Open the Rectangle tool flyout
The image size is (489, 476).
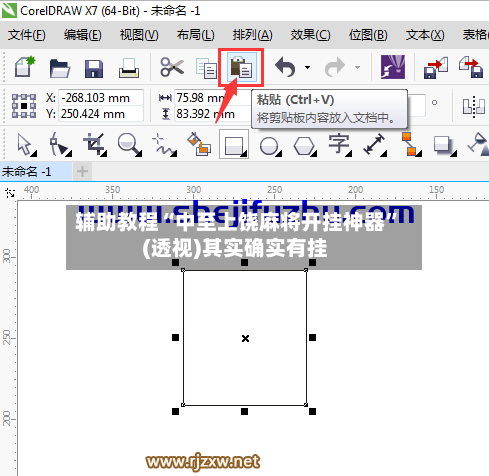pyautogui.click(x=234, y=144)
